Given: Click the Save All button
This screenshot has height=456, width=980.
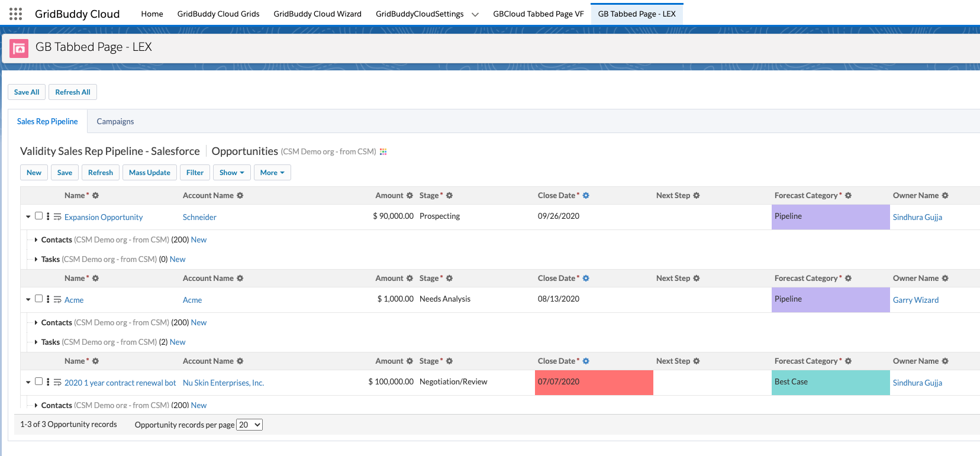Looking at the screenshot, I should [x=27, y=92].
